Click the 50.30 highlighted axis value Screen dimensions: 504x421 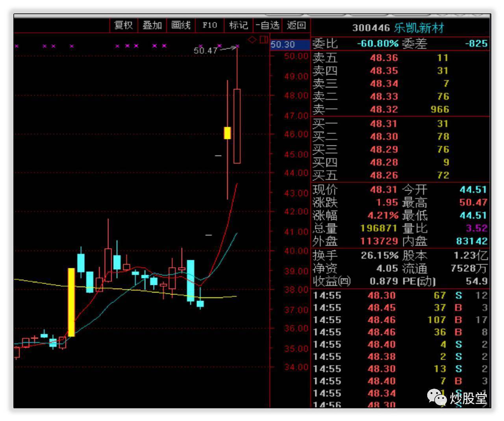pos(290,45)
